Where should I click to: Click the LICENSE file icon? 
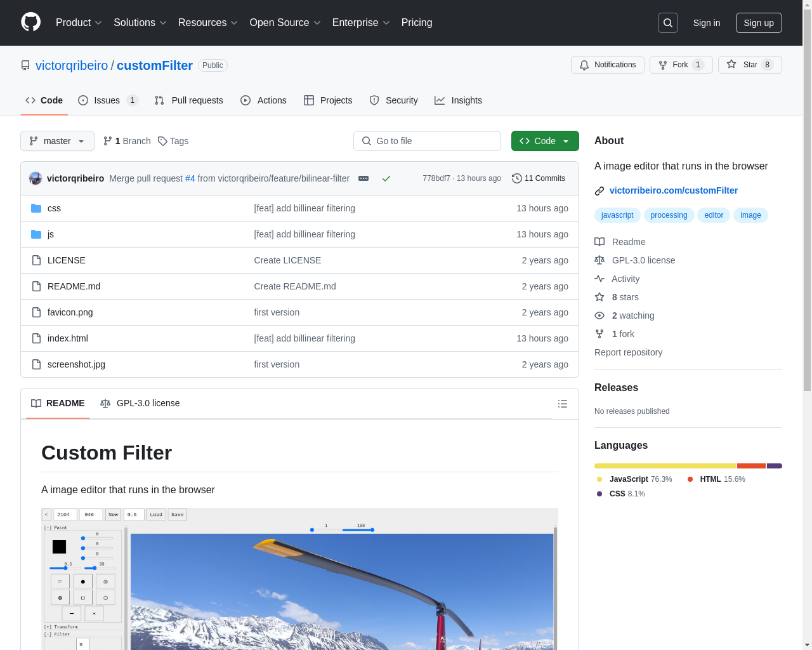pyautogui.click(x=36, y=260)
